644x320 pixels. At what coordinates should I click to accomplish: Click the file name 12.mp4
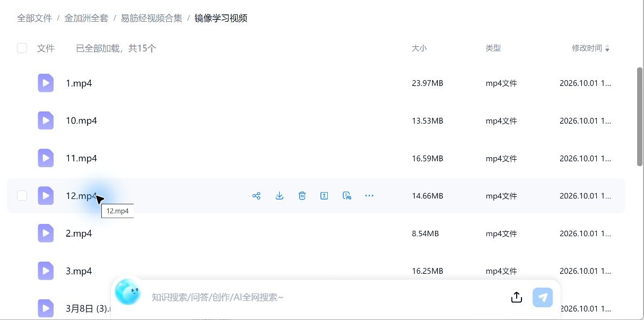pos(81,196)
